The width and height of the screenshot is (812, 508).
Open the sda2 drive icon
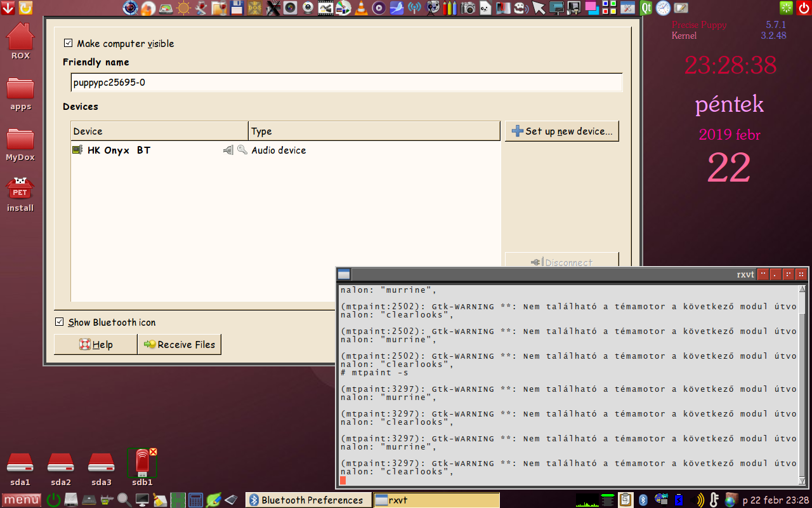coord(60,469)
